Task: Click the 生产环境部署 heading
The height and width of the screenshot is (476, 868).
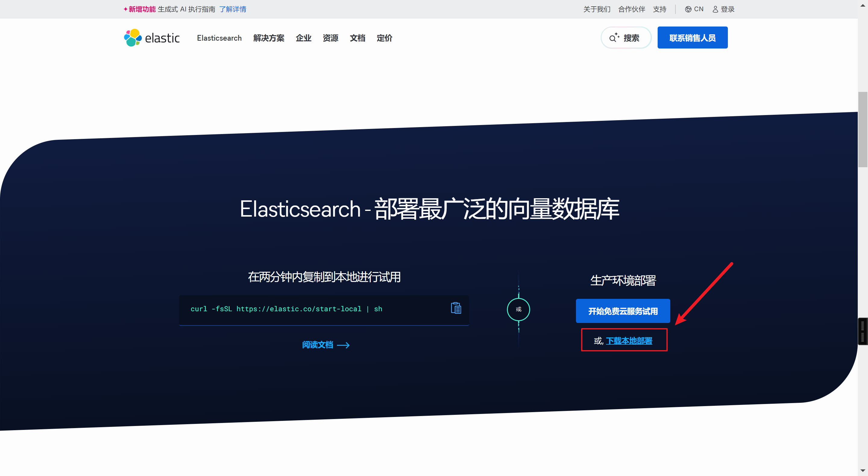Action: [x=623, y=280]
